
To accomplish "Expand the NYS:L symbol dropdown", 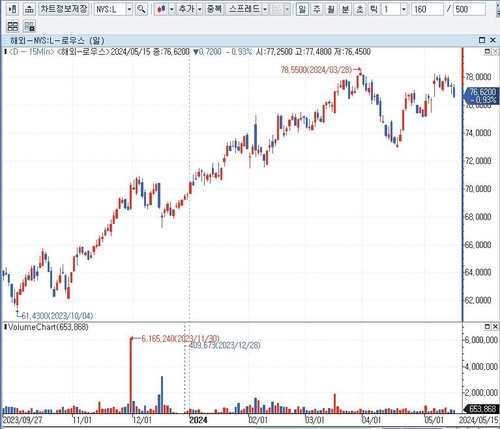I will 129,9.
